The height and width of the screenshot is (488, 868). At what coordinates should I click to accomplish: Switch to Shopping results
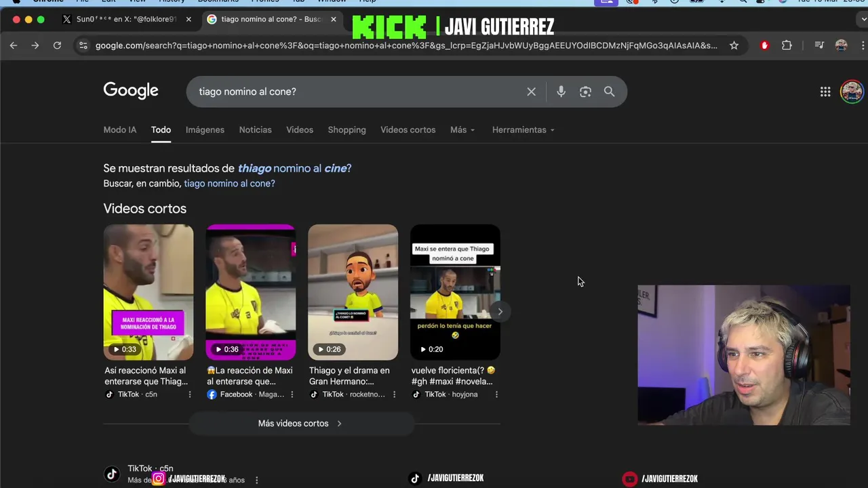click(x=347, y=129)
